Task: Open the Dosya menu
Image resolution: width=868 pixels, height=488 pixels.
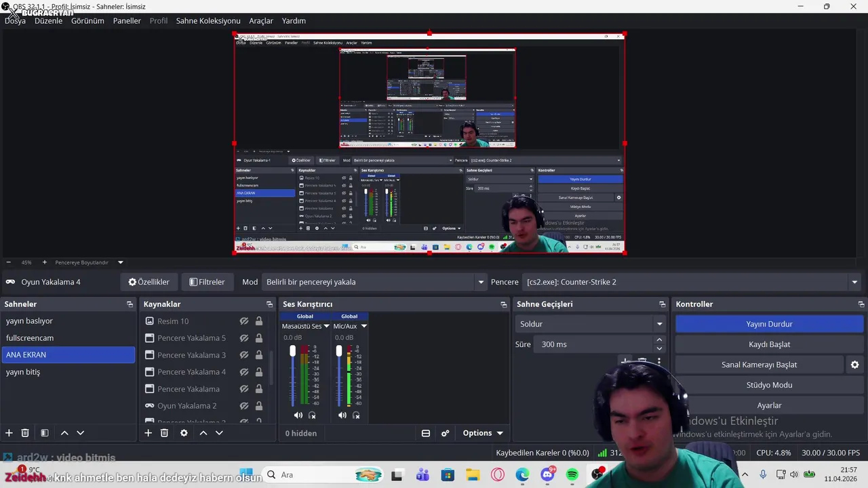Action: click(x=15, y=21)
